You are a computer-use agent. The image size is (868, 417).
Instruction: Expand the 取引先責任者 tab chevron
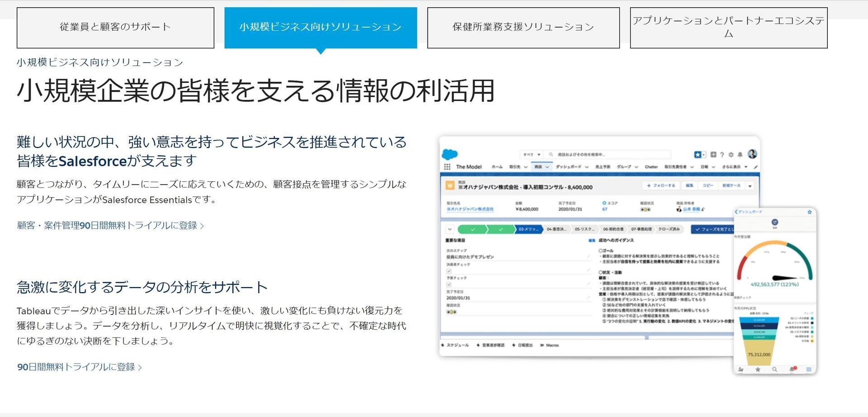(x=692, y=167)
